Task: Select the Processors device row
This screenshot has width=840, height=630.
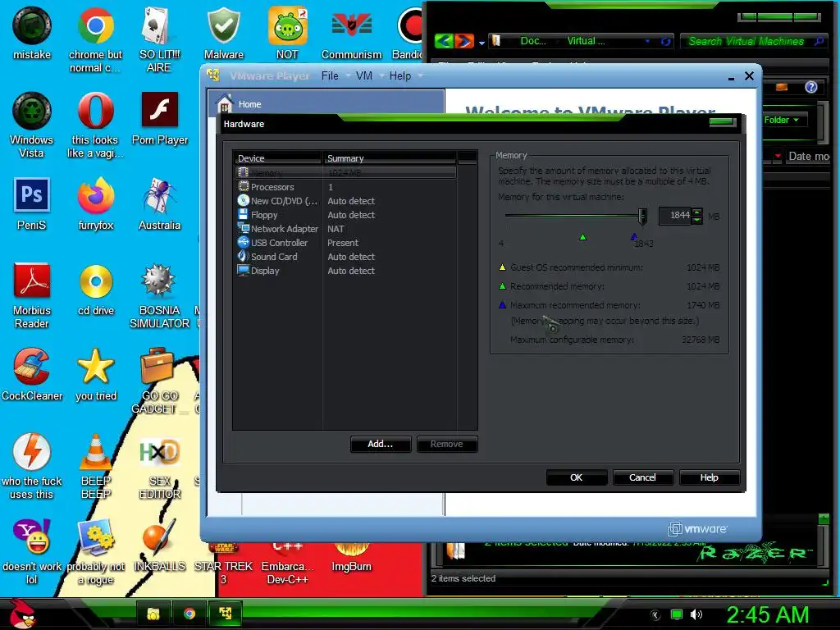Action: click(x=345, y=187)
